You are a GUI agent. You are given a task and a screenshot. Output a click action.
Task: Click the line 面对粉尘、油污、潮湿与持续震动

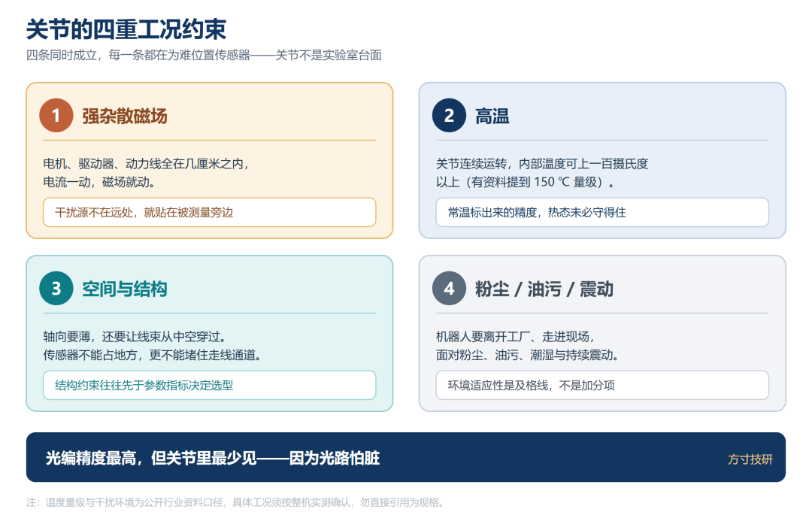pyautogui.click(x=527, y=355)
